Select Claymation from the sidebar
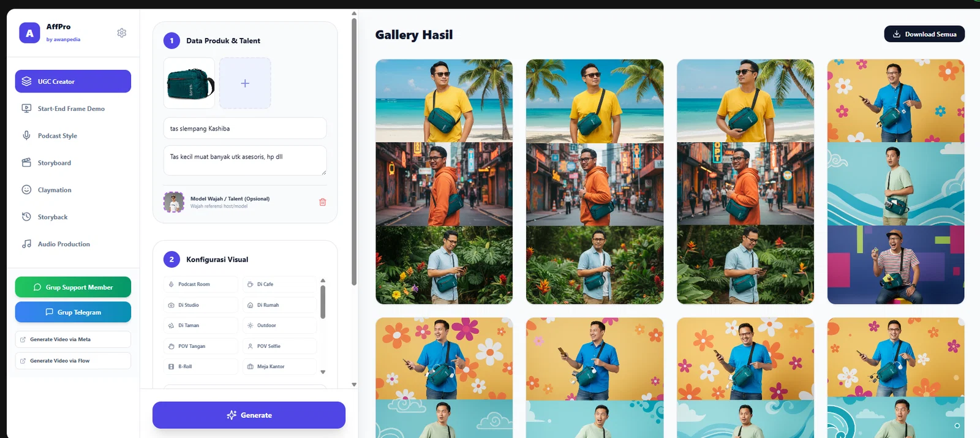This screenshot has width=980, height=438. point(55,190)
